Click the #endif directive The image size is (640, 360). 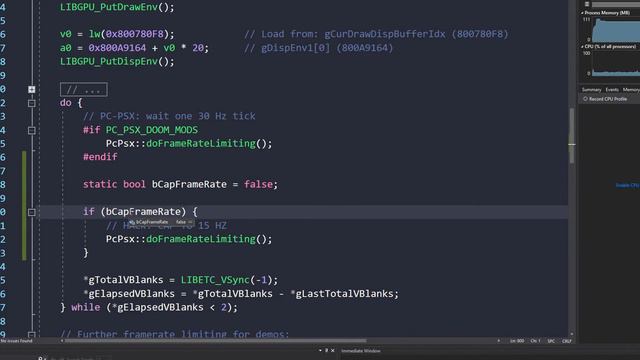coord(100,157)
